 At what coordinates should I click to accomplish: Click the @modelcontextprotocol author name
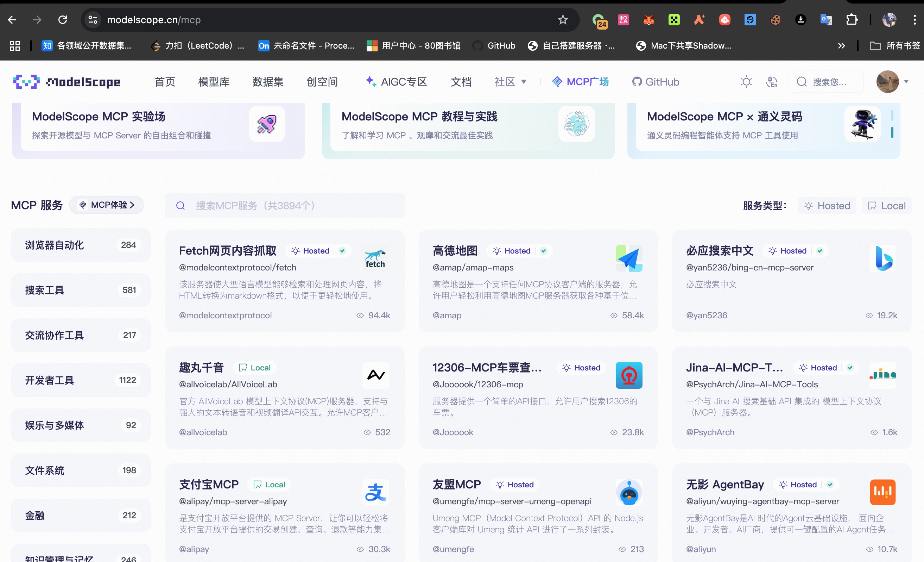(226, 316)
